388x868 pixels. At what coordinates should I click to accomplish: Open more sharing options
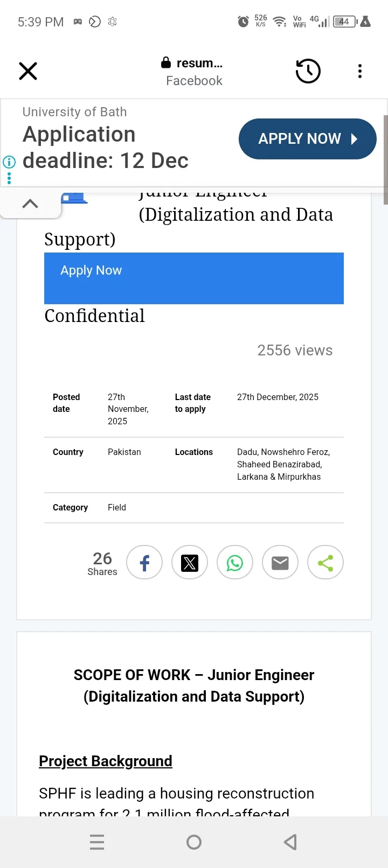coord(325,563)
